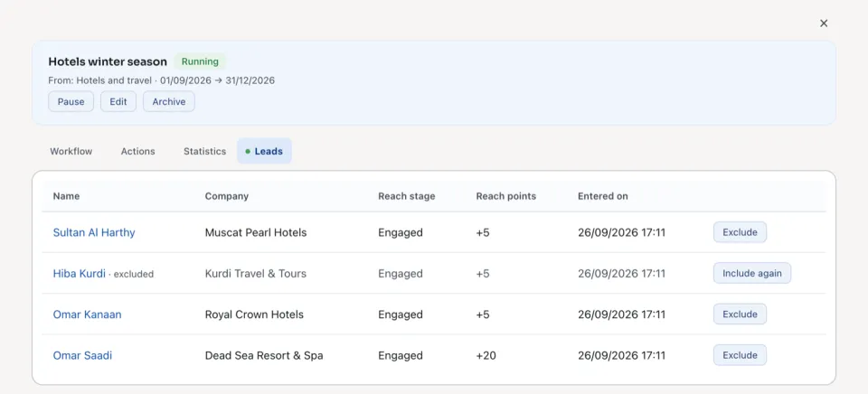Open lead Sultan Al Harthy
Image resolution: width=868 pixels, height=394 pixels.
coord(94,232)
